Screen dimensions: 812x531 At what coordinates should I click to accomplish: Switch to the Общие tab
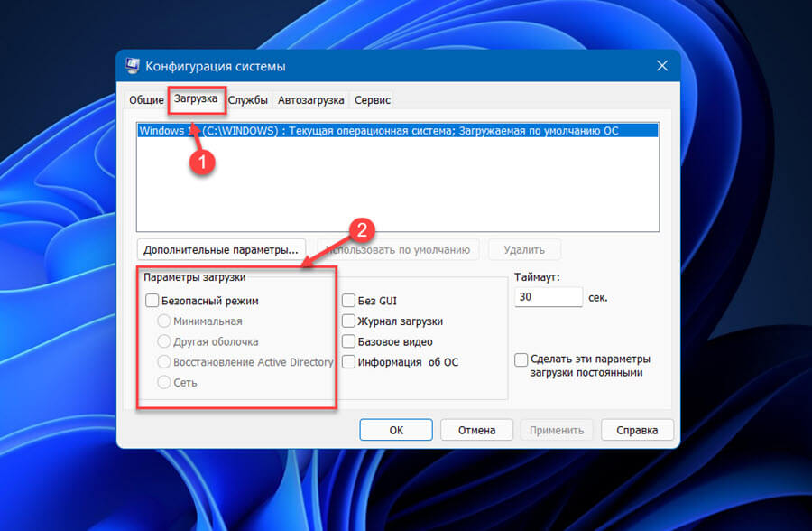pos(146,99)
